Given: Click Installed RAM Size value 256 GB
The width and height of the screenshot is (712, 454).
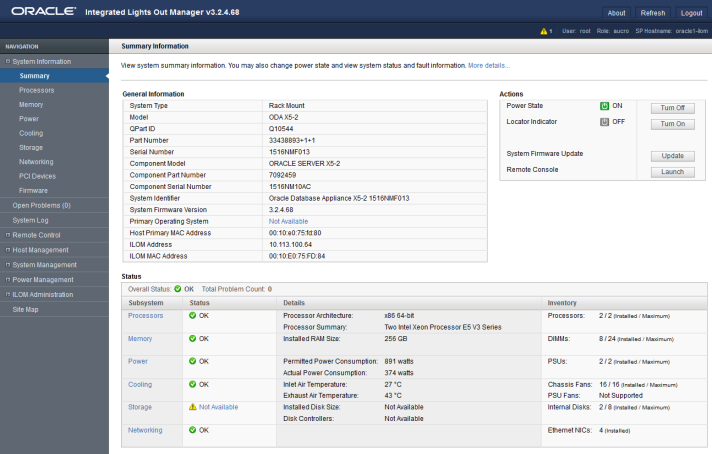Looking at the screenshot, I should click(396, 339).
